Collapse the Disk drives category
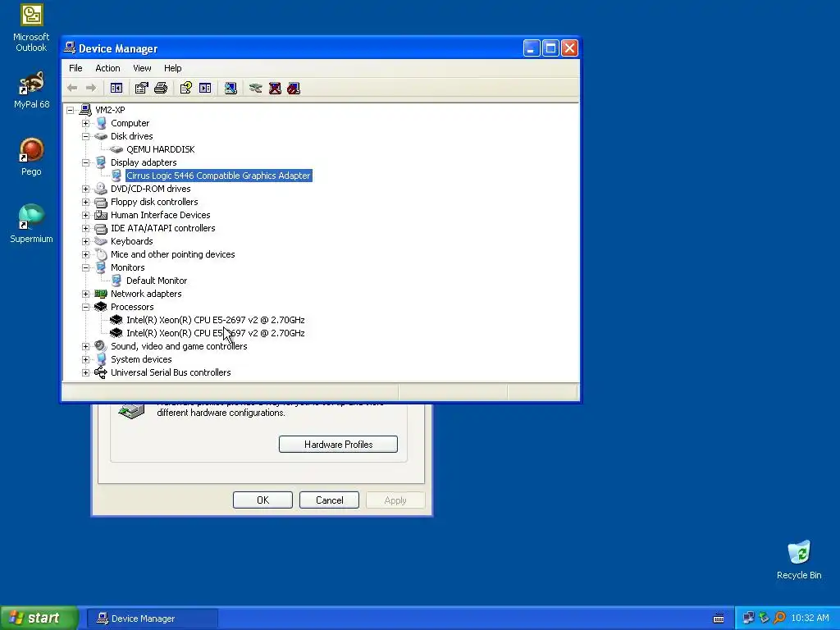Screen dimensions: 840x630 [x=85, y=137]
